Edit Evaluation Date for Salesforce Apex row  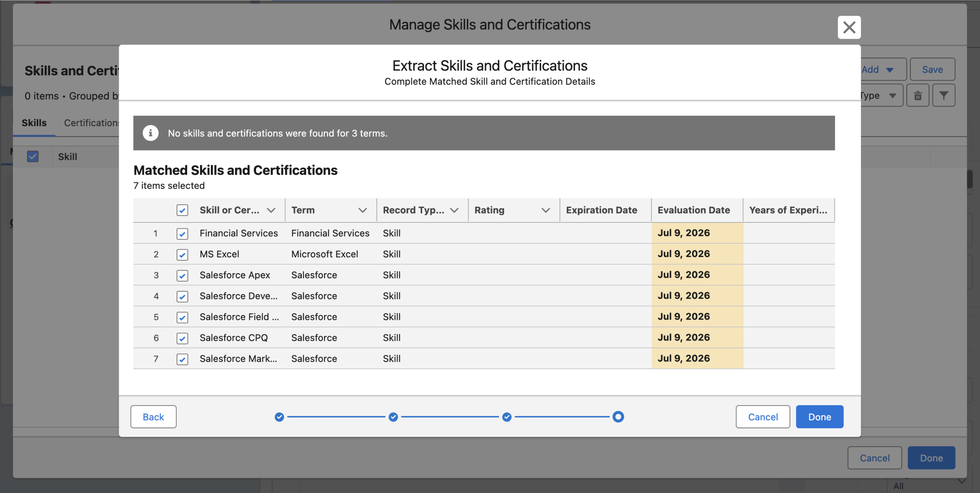tap(697, 275)
